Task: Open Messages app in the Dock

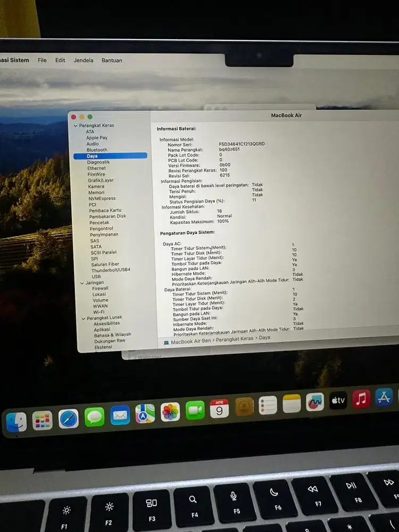Action: click(94, 417)
